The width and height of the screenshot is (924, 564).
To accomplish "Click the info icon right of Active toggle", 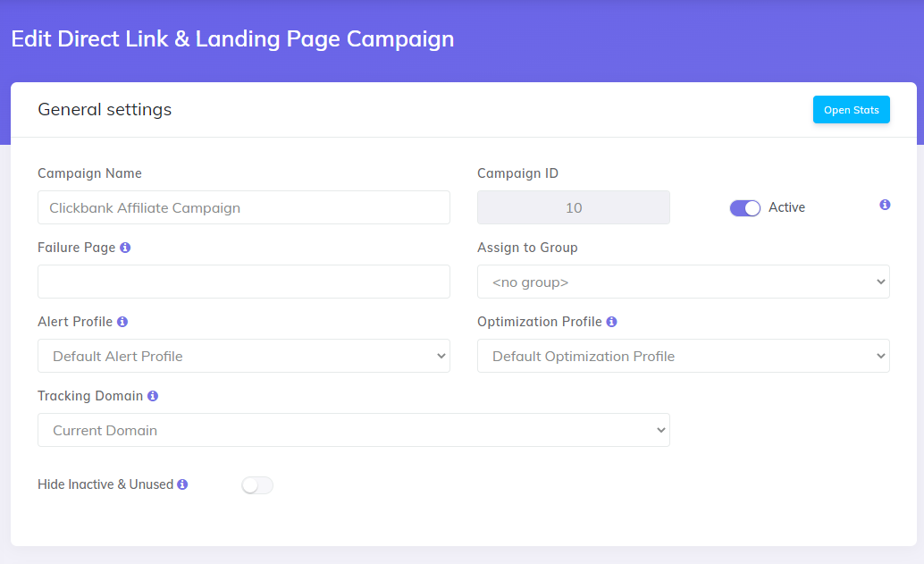I will pos(885,205).
